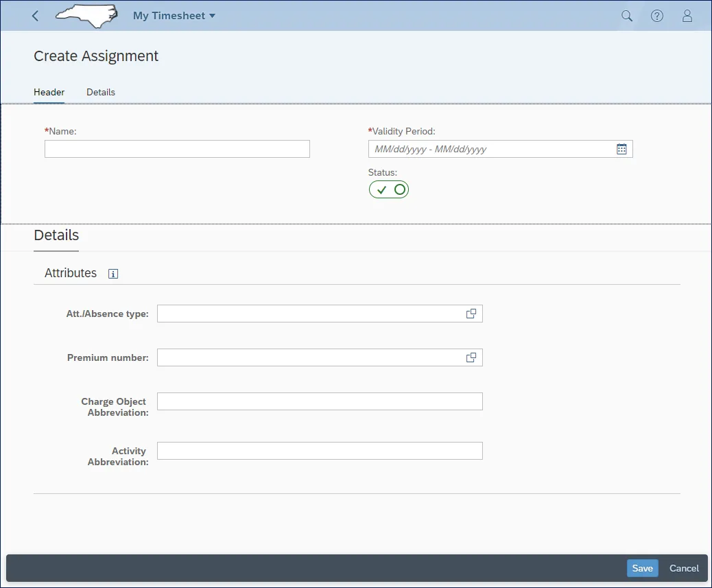The width and height of the screenshot is (712, 588).
Task: Click the Cancel button
Action: [x=684, y=568]
